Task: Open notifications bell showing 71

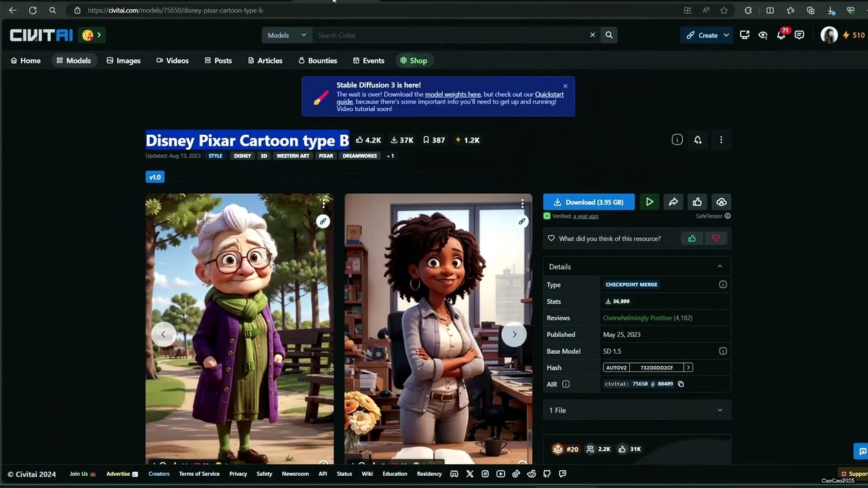Action: (781, 35)
